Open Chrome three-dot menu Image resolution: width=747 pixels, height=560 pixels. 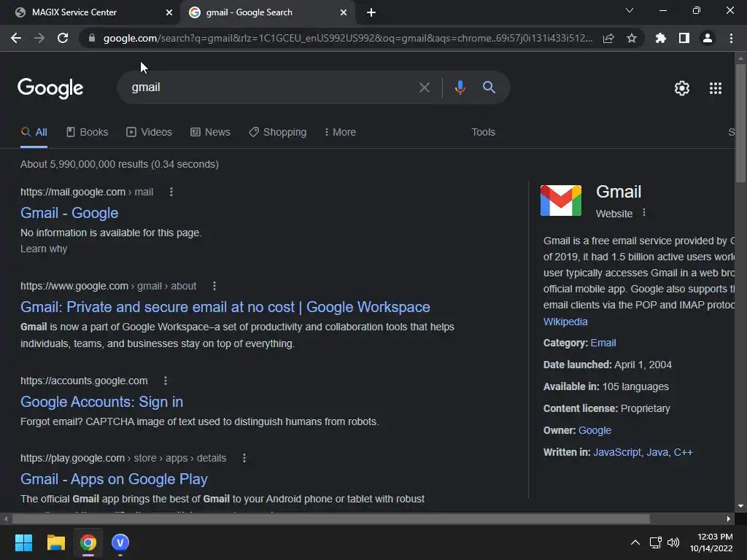pos(731,38)
